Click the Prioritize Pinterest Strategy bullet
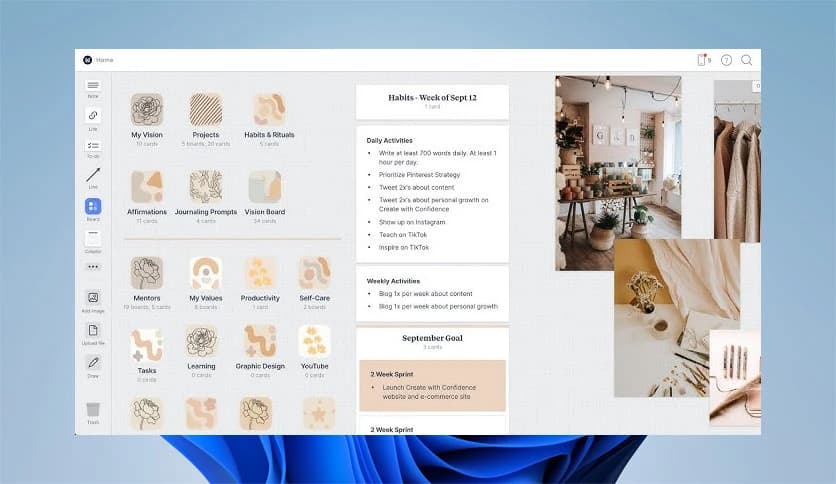The image size is (836, 484). [x=419, y=174]
